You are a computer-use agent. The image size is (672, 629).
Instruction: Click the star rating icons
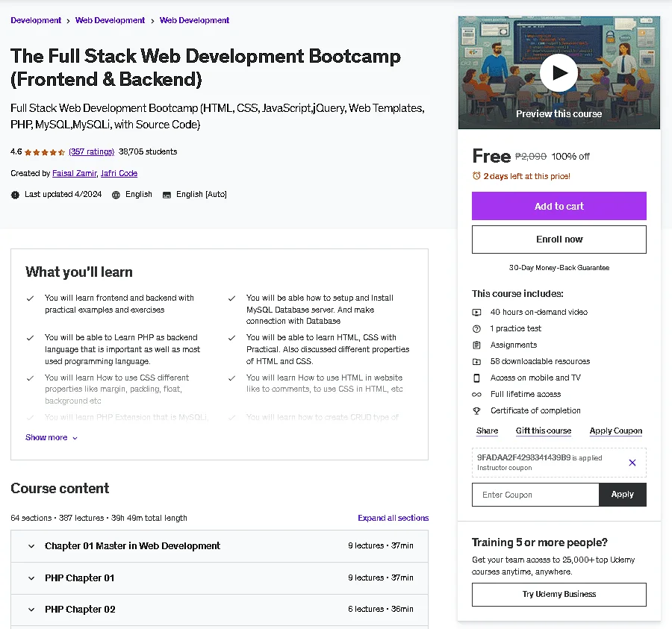[45, 152]
